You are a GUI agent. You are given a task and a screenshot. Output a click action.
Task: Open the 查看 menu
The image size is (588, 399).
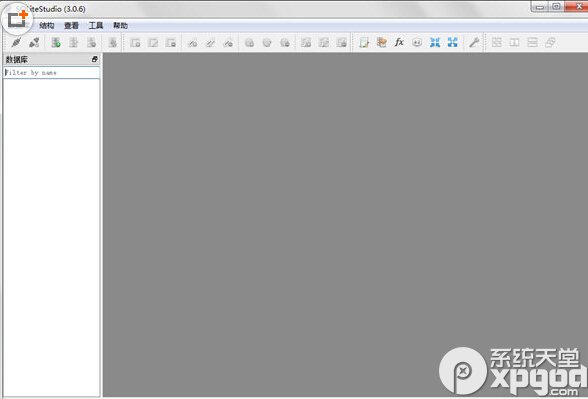coord(71,26)
